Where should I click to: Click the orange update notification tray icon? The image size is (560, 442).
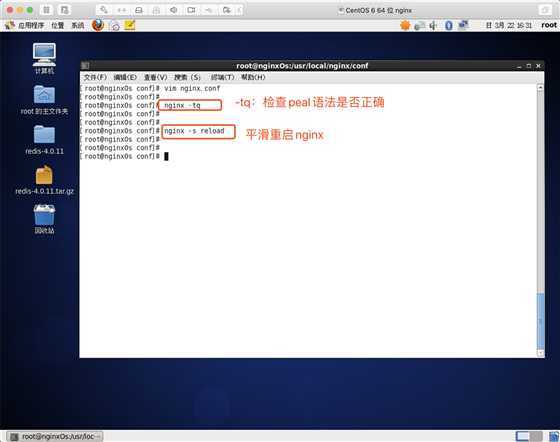coord(405,25)
